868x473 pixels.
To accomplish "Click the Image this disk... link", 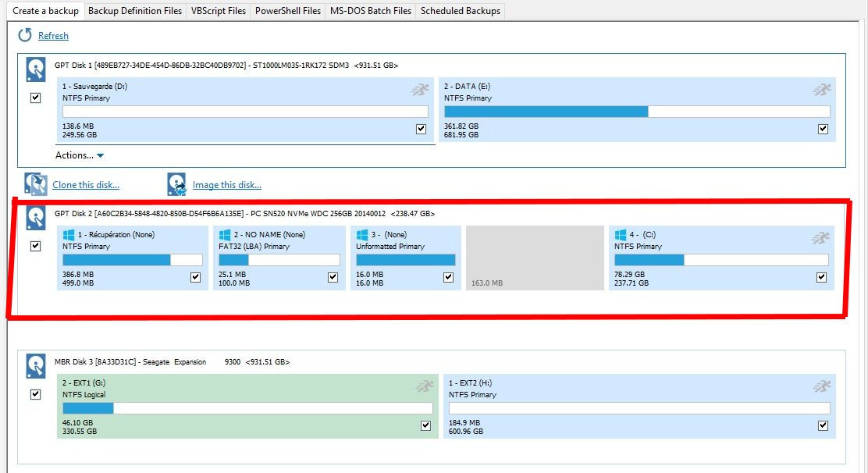I will point(227,185).
